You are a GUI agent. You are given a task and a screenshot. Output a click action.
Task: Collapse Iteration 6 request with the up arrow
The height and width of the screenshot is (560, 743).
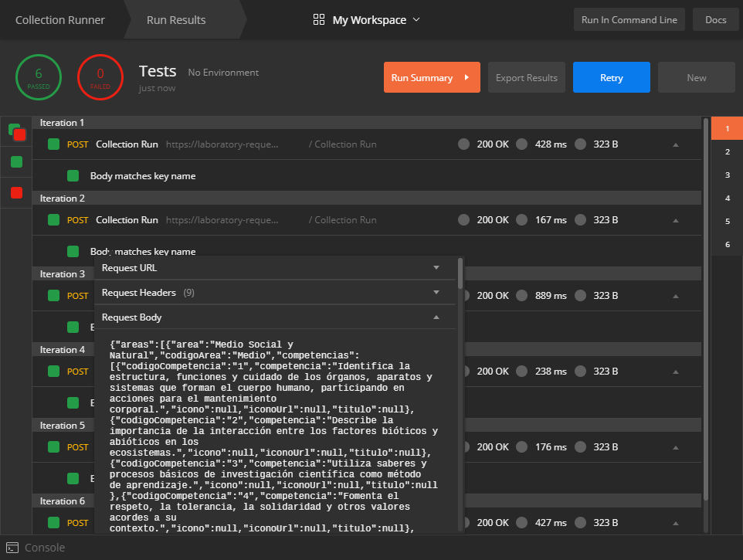point(676,523)
